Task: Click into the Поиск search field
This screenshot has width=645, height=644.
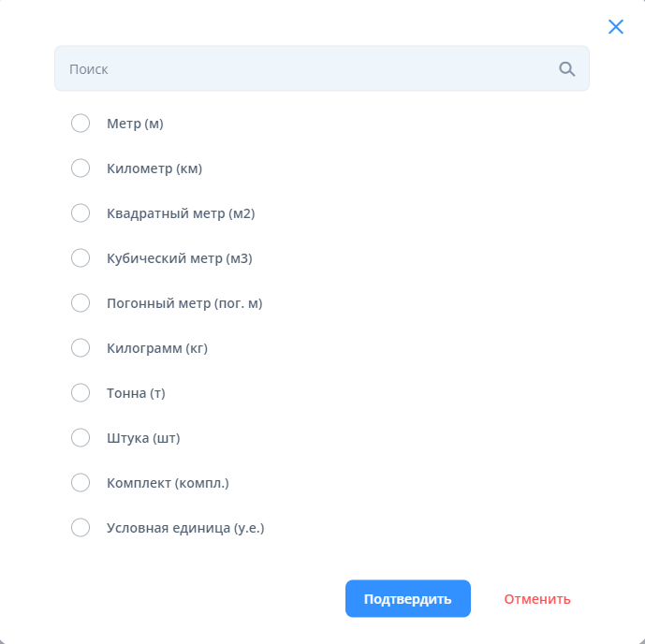Action: pyautogui.click(x=309, y=68)
